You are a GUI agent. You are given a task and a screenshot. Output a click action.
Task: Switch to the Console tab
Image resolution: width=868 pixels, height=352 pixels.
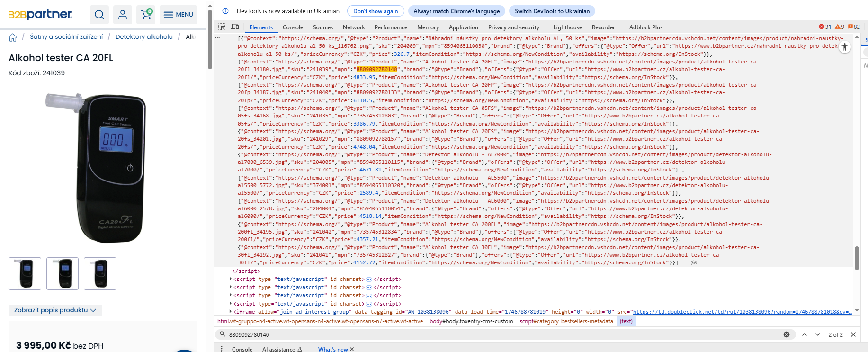point(293,27)
